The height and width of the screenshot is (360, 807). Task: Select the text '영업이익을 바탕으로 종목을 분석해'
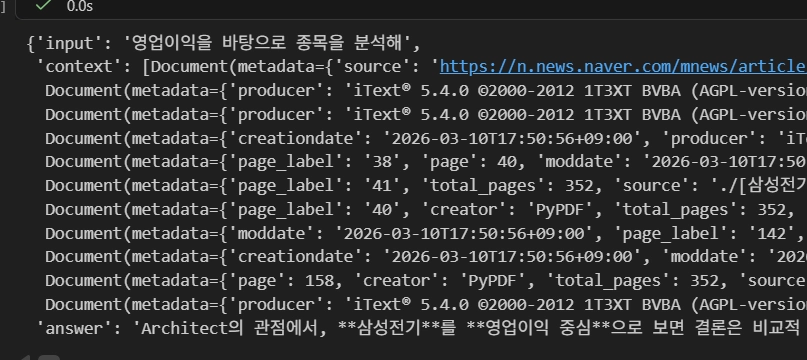pyautogui.click(x=267, y=43)
